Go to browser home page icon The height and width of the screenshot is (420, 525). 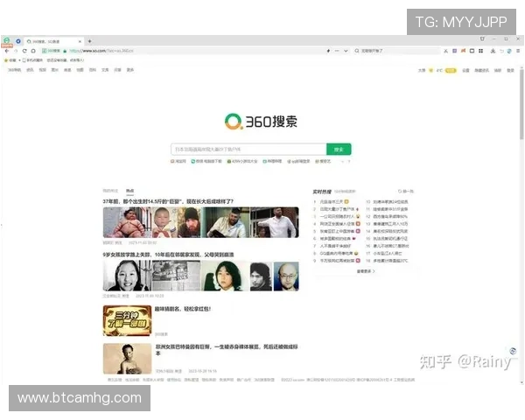click(33, 51)
